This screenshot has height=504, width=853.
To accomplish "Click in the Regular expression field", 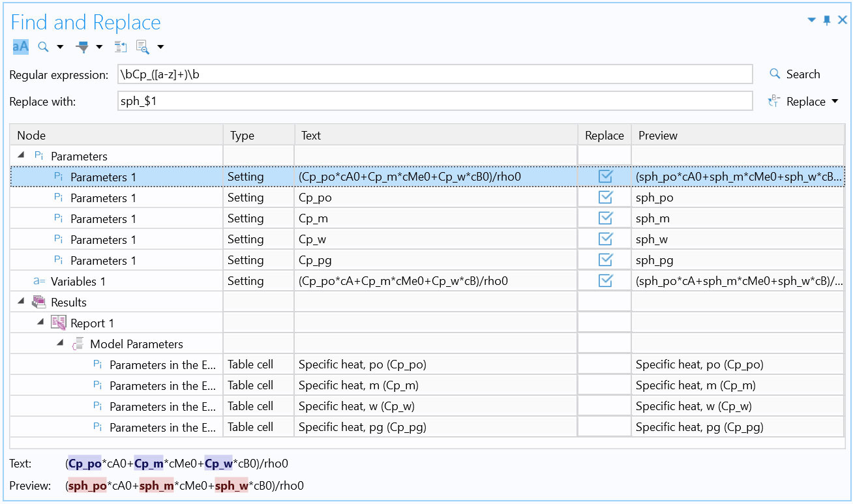I will (x=435, y=74).
